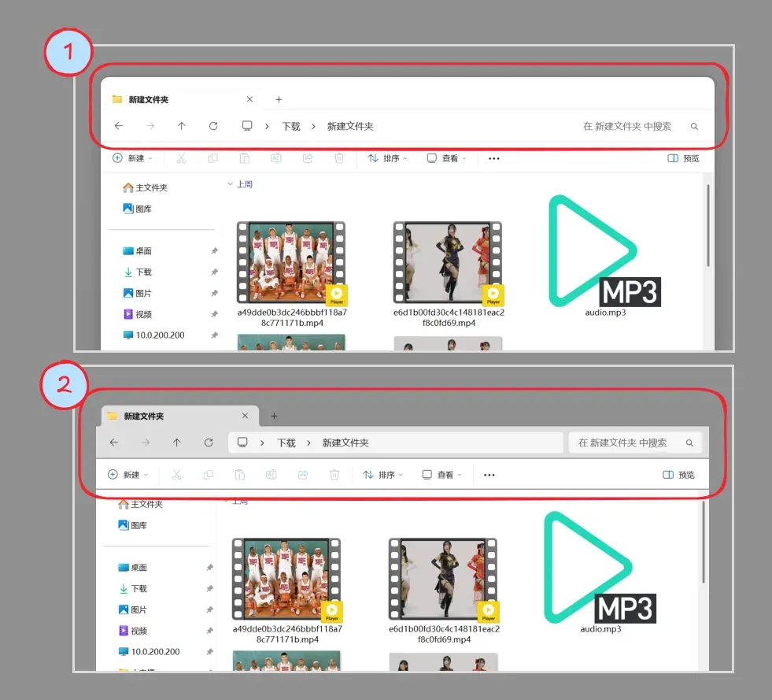772x700 pixels.
Task: Collapse 上周 group in top window
Action: [230, 184]
